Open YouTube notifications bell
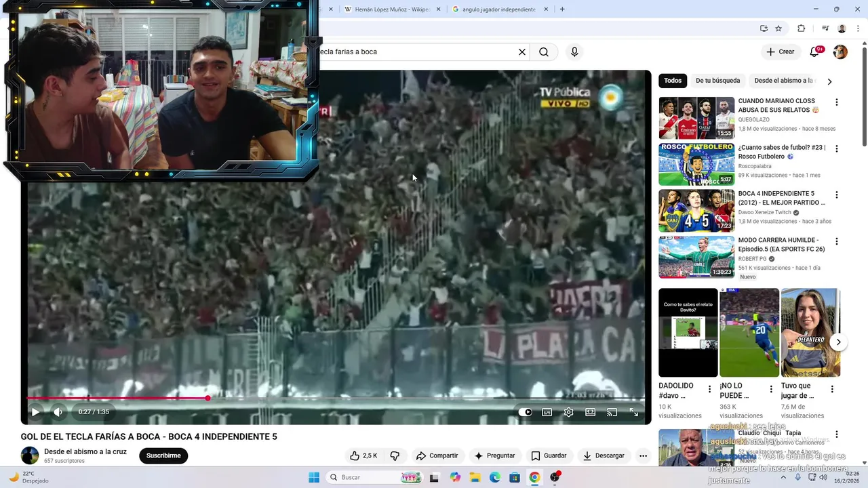Image resolution: width=868 pixels, height=488 pixels. pos(814,52)
